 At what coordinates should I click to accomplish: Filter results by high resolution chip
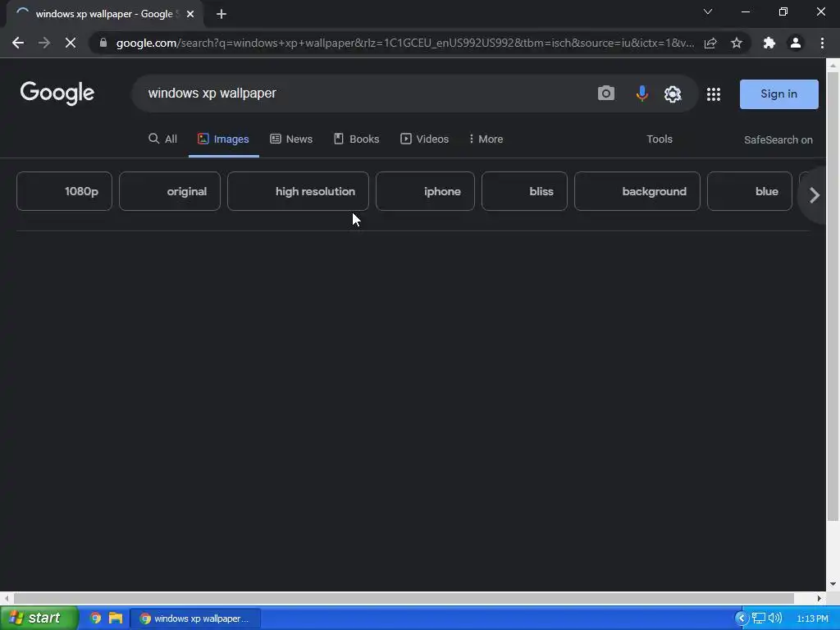[298, 191]
